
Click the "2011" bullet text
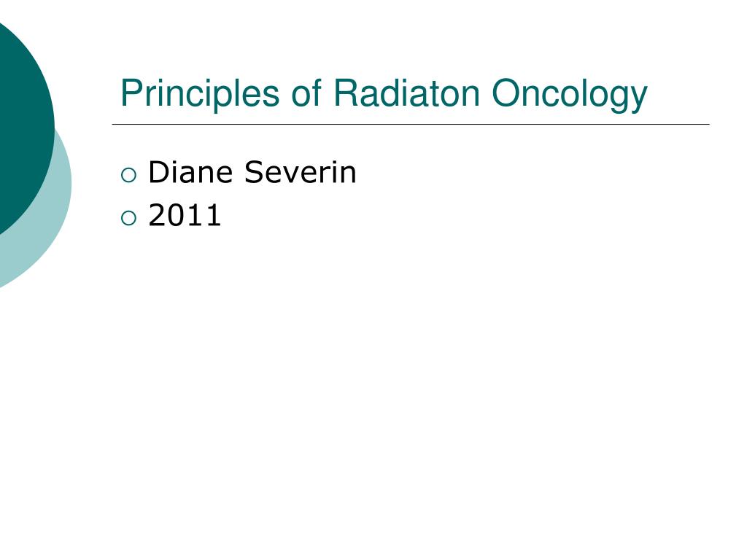coord(185,215)
